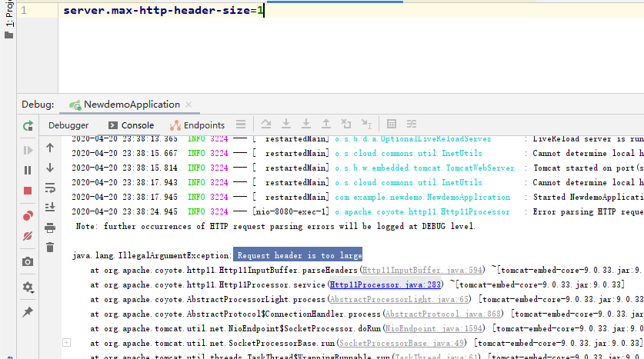The image size is (644, 359).
Task: Click line number 1 in the gutter
Action: click(x=24, y=10)
